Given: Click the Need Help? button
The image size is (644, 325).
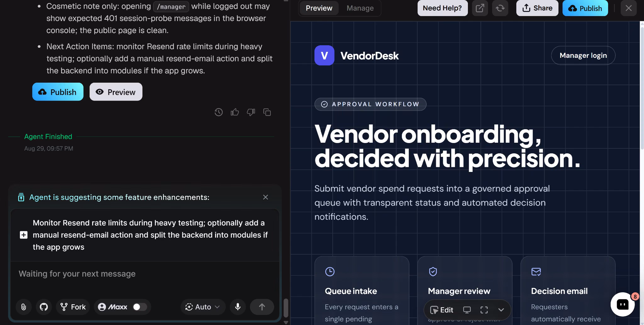Looking at the screenshot, I should (442, 8).
